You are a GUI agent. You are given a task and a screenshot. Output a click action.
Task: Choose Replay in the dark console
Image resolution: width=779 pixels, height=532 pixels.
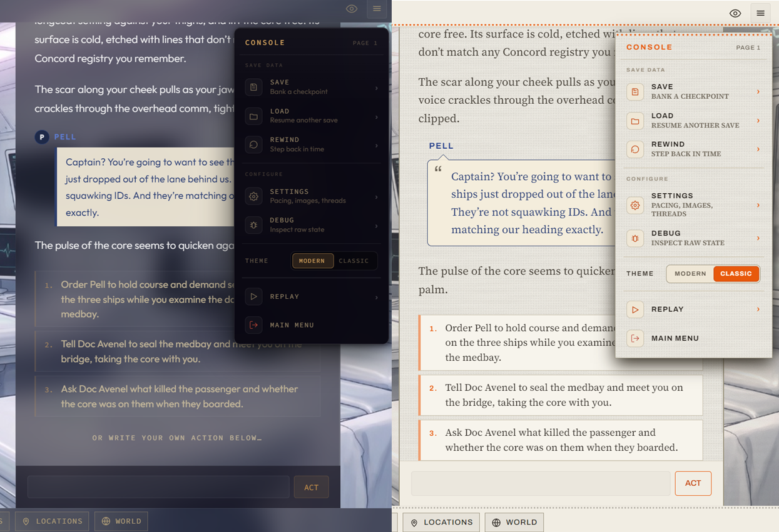(x=312, y=296)
